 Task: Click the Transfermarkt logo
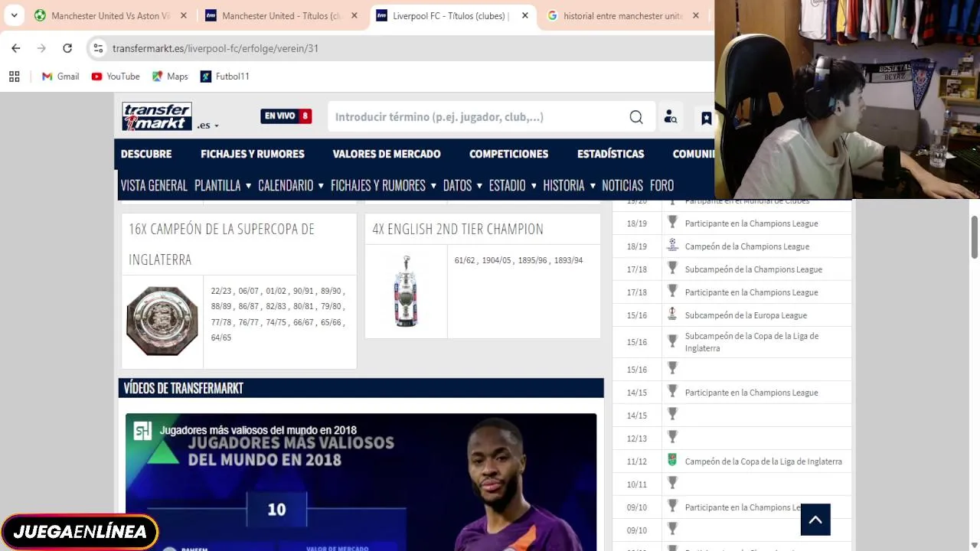tap(157, 116)
